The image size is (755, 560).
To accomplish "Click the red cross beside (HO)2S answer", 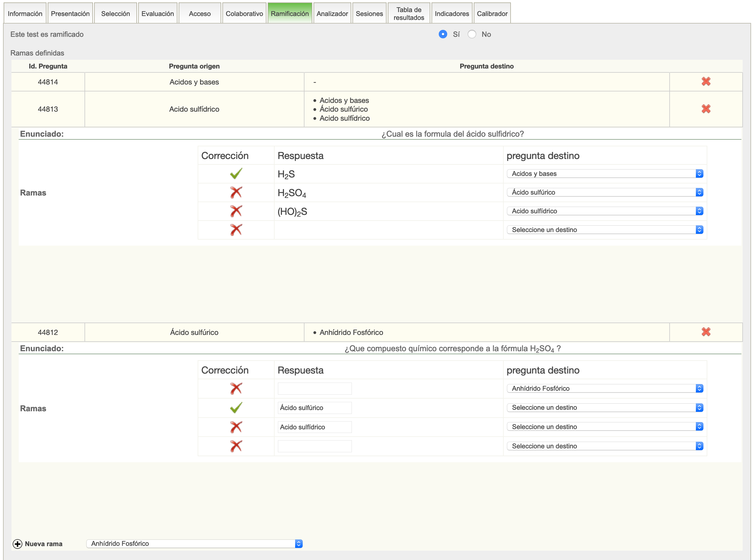I will tap(236, 211).
